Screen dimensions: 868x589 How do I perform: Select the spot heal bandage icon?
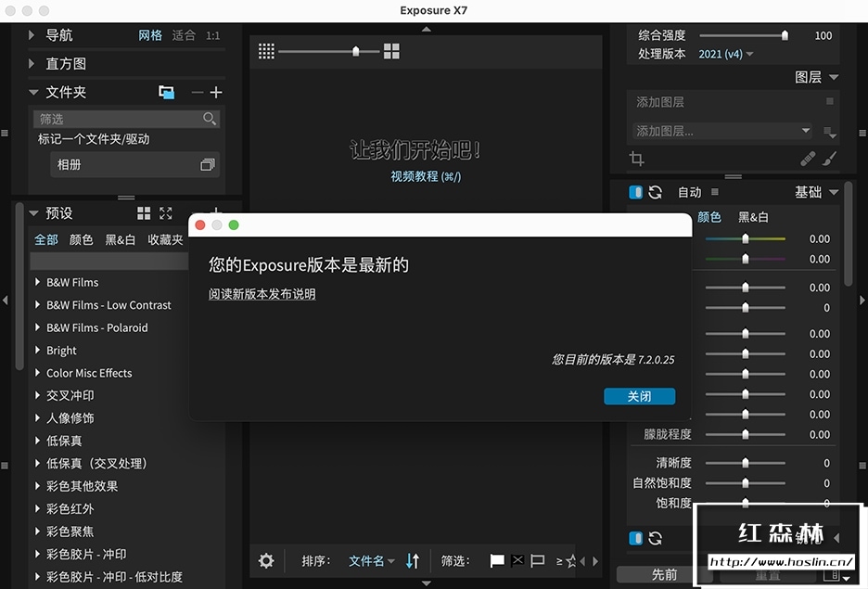[x=808, y=159]
